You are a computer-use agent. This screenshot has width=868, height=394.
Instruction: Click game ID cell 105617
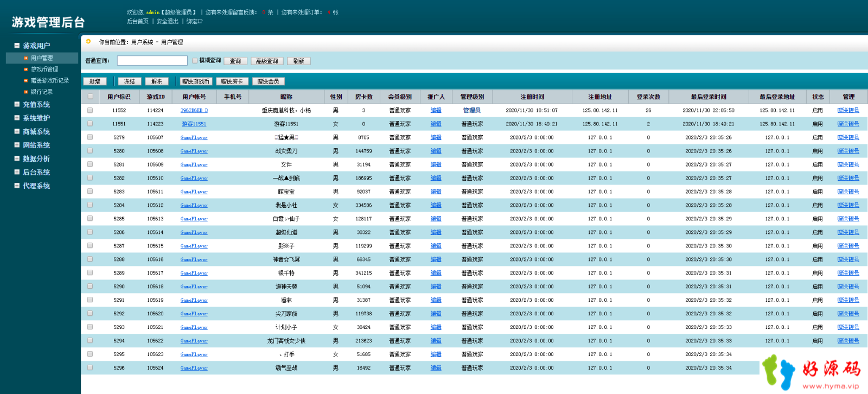[x=155, y=273]
